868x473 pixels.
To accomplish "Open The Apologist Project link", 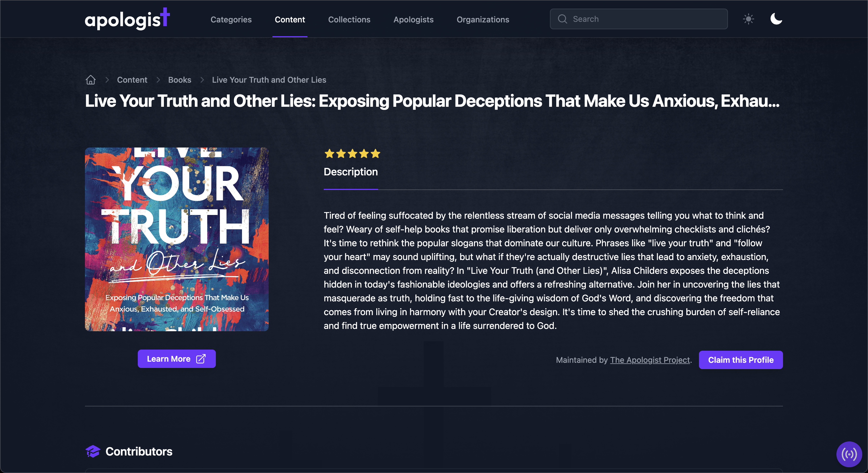I will click(x=650, y=360).
